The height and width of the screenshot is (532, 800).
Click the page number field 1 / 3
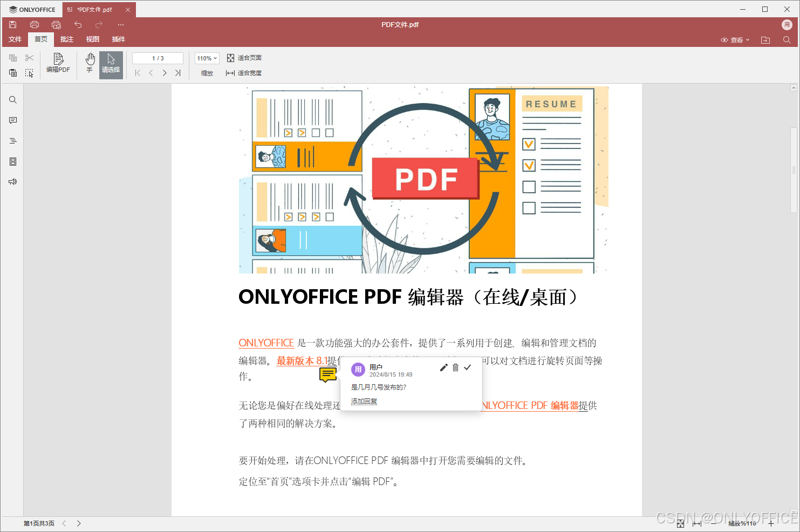click(x=158, y=58)
